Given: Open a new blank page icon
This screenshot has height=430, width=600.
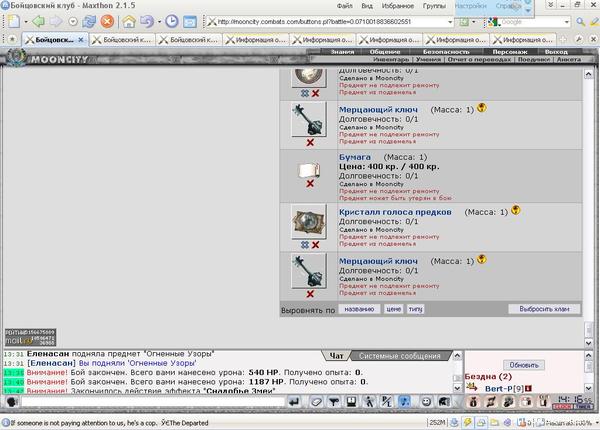Looking at the screenshot, I should tap(14, 21).
